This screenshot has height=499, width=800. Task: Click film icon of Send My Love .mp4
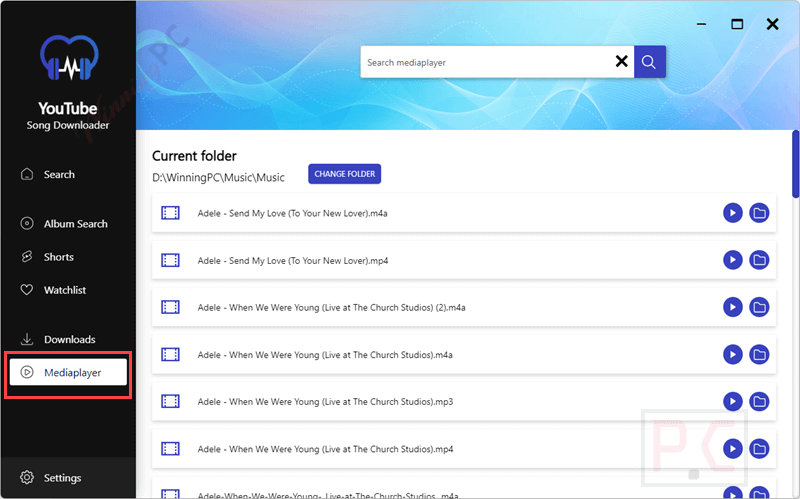click(170, 260)
